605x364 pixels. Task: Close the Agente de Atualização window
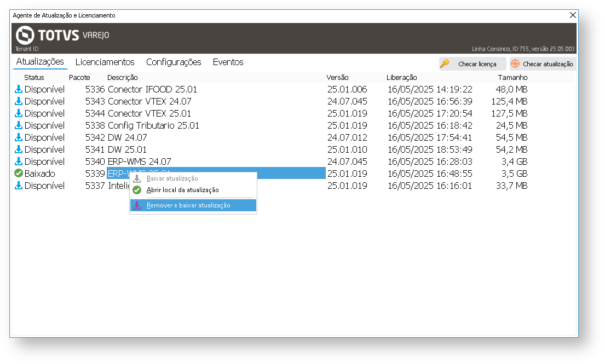click(573, 15)
